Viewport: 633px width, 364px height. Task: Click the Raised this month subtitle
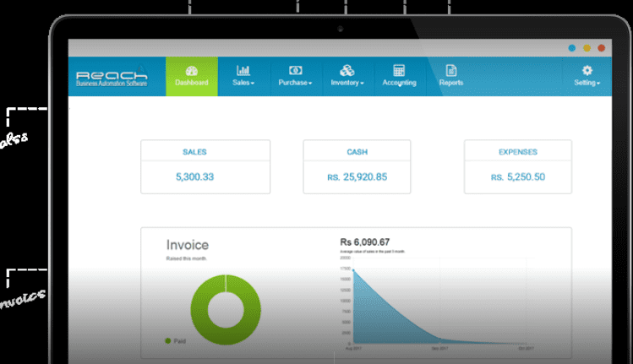[187, 258]
